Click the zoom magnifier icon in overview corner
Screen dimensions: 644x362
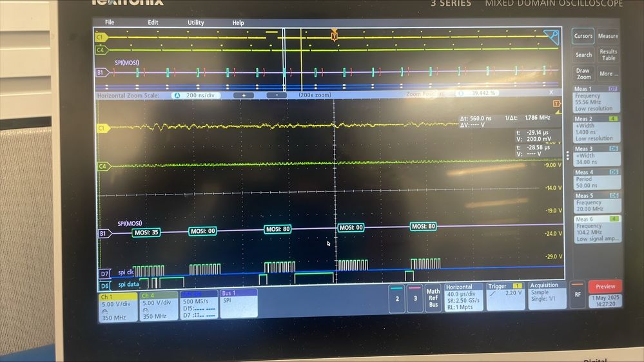pyautogui.click(x=552, y=37)
